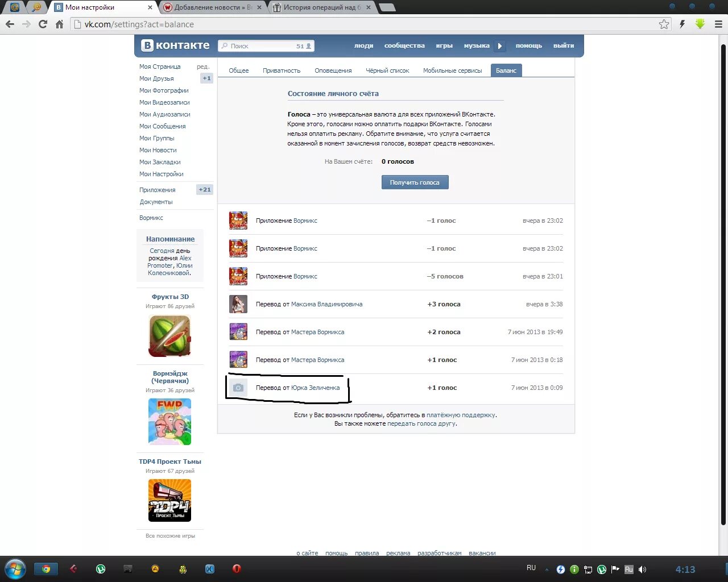This screenshot has height=582, width=728.
Task: Open игры in top navigation
Action: [444, 45]
